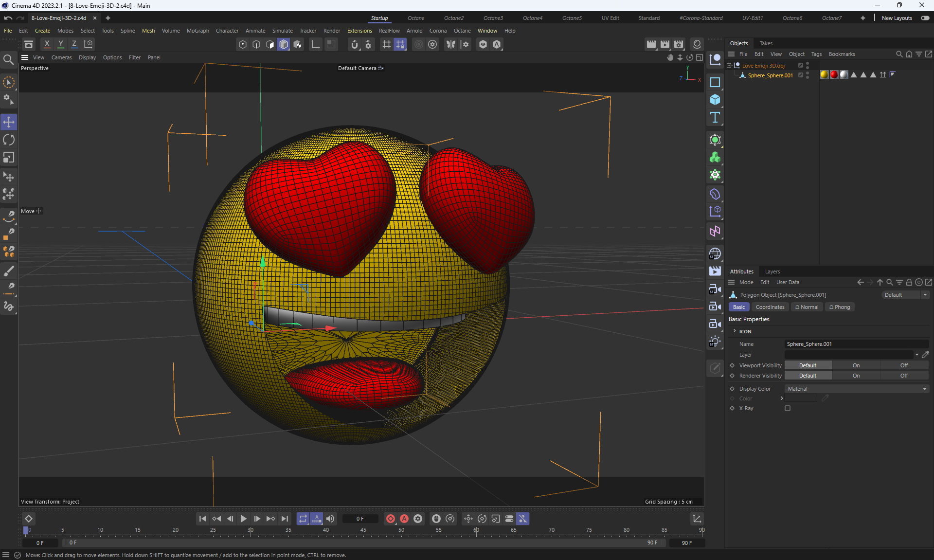Go to end of animation
The height and width of the screenshot is (560, 934).
[x=285, y=519]
